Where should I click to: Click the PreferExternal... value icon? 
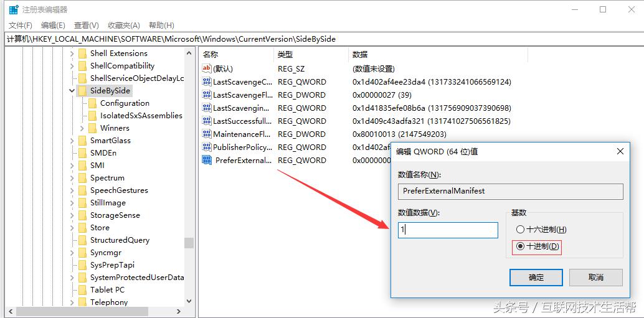pos(207,160)
